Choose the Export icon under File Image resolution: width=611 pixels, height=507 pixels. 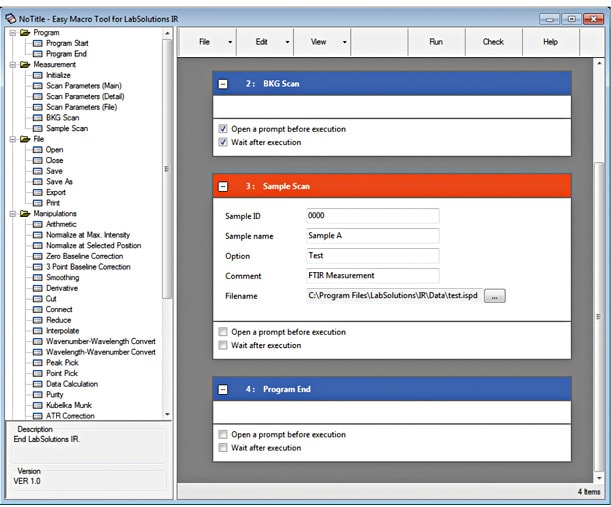coord(37,192)
